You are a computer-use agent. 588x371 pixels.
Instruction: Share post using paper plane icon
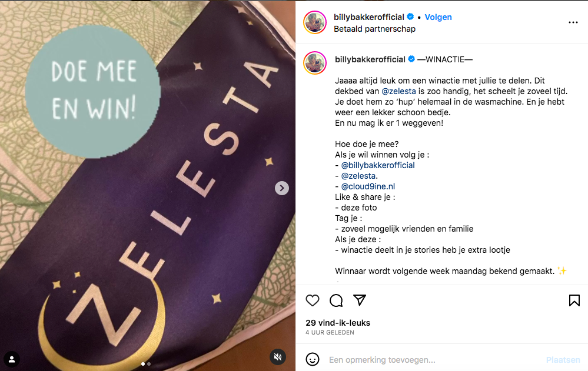tap(359, 300)
